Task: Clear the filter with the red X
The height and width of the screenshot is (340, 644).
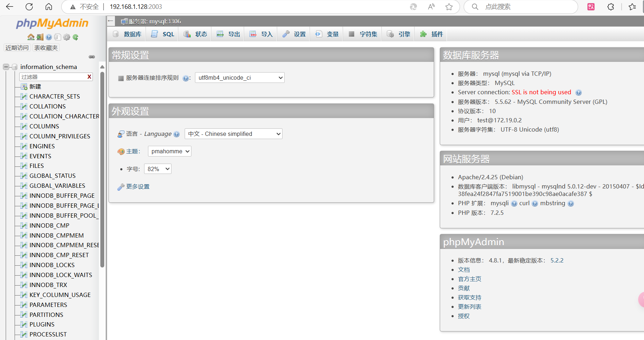Action: coord(89,76)
